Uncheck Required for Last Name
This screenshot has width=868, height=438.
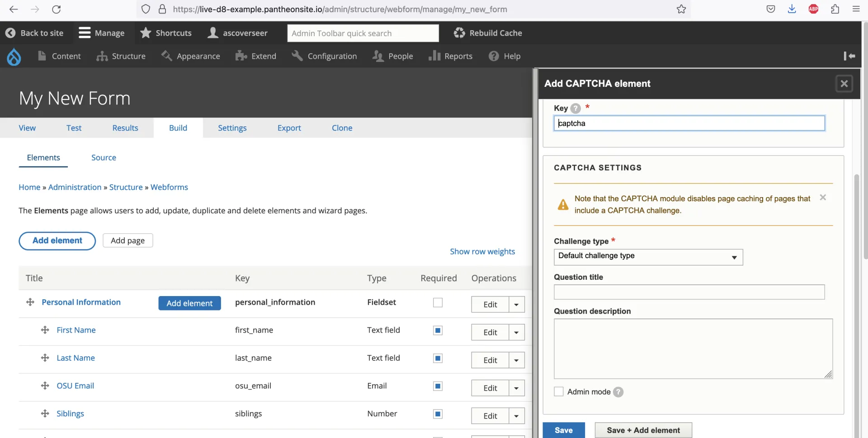(x=438, y=358)
